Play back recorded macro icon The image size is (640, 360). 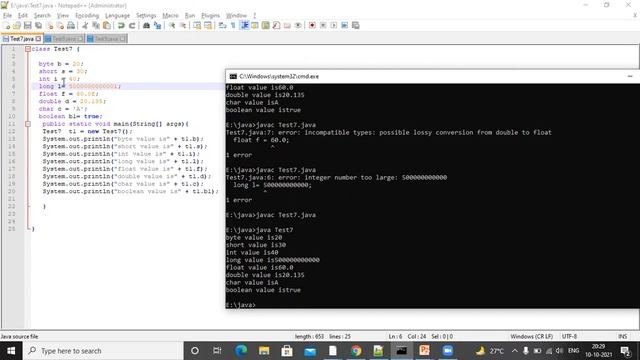pyautogui.click(x=334, y=25)
